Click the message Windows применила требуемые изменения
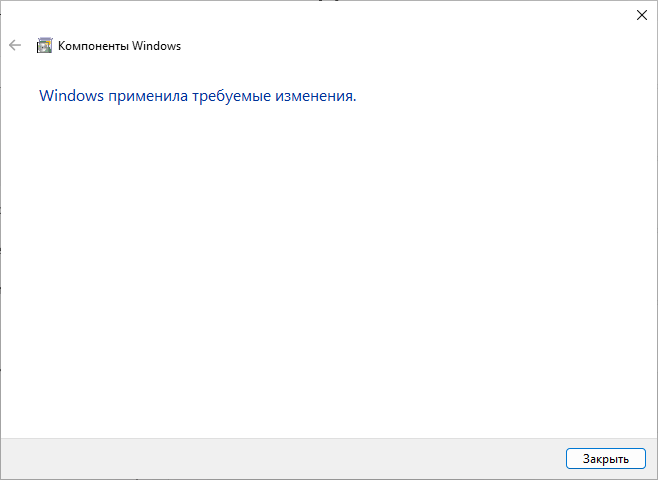 coord(197,96)
